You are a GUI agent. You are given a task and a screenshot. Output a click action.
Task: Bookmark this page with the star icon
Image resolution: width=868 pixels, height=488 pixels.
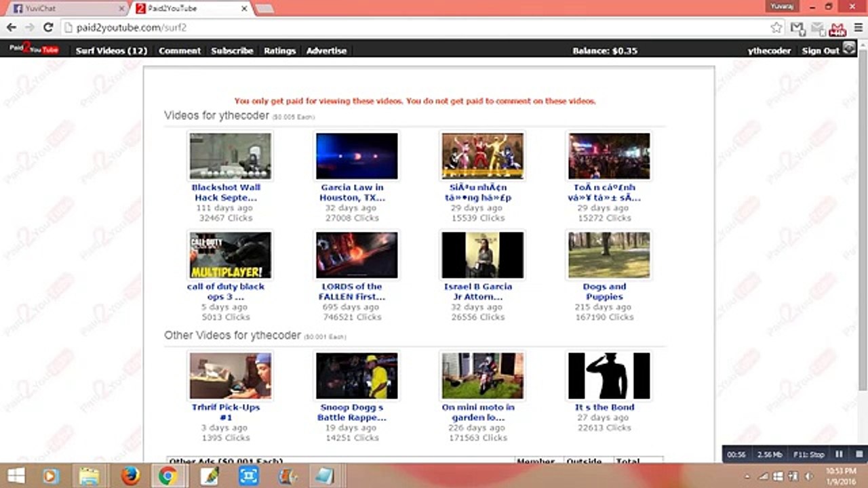776,28
